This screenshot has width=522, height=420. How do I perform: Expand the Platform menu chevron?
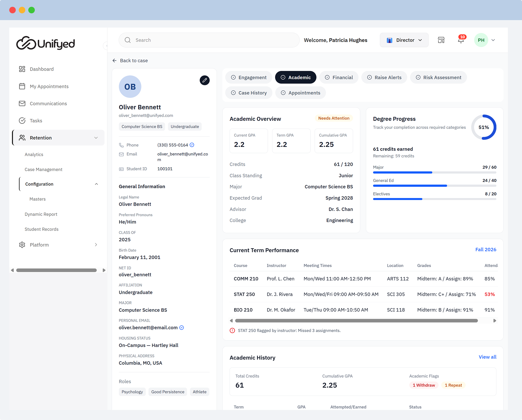click(96, 245)
